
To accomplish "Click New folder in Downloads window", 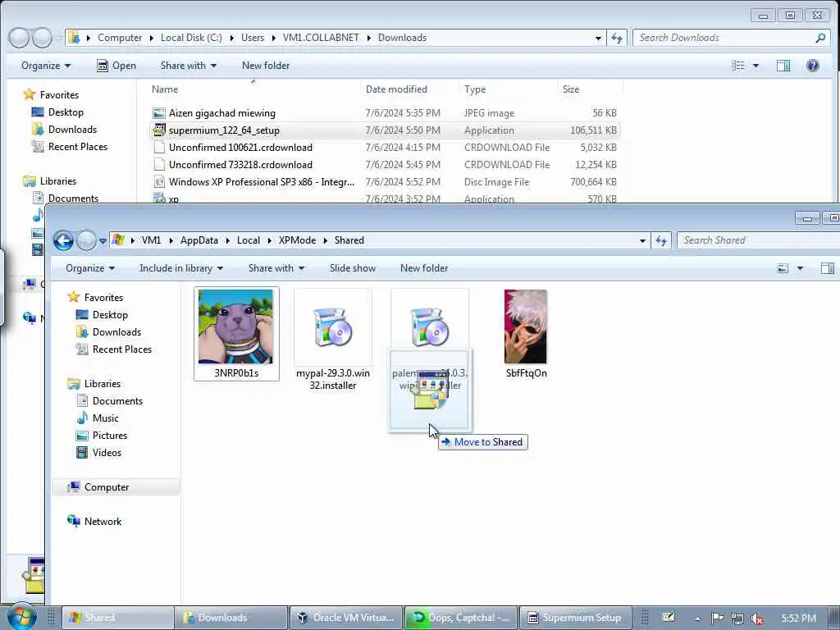I will (266, 66).
